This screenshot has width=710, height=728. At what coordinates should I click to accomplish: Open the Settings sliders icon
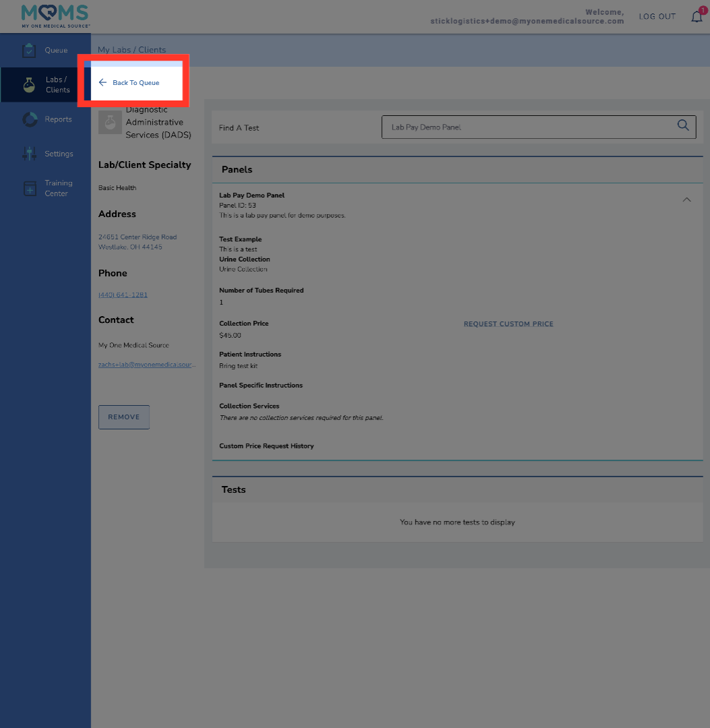click(x=30, y=154)
